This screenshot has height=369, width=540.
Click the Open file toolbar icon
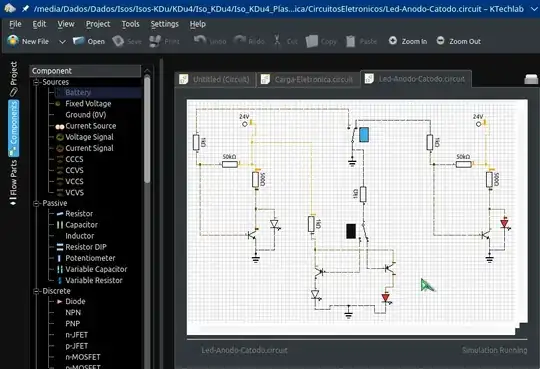78,41
